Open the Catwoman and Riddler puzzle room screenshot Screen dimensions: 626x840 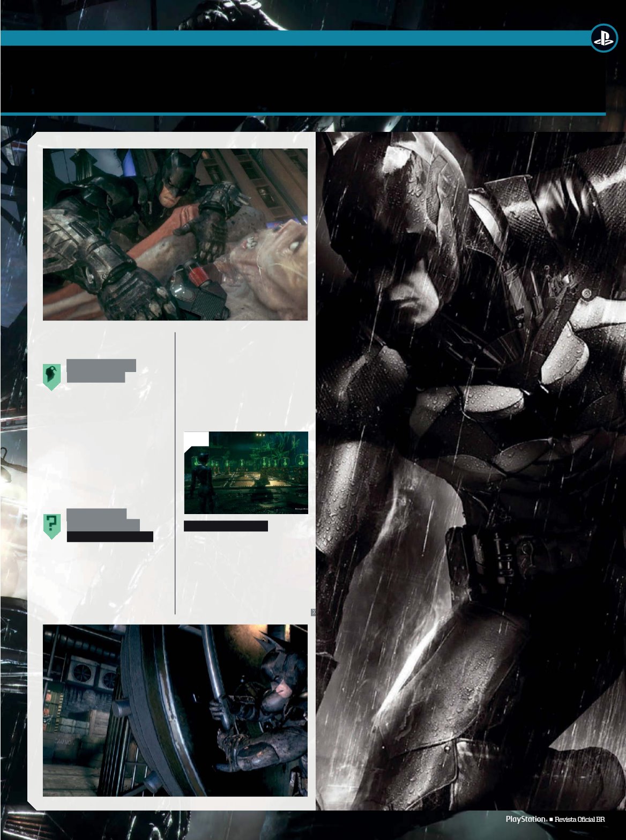click(246, 473)
